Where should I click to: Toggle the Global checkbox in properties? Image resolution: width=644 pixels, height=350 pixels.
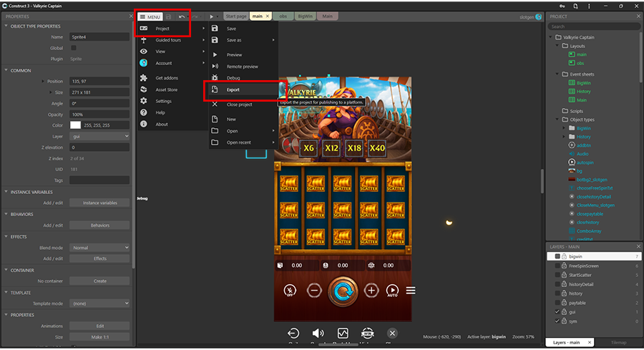(x=74, y=48)
